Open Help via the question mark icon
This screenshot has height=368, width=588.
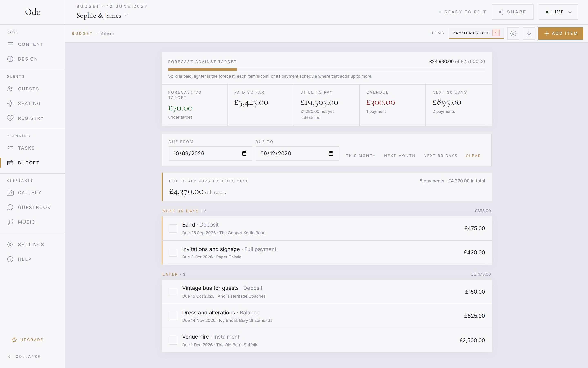(x=10, y=259)
